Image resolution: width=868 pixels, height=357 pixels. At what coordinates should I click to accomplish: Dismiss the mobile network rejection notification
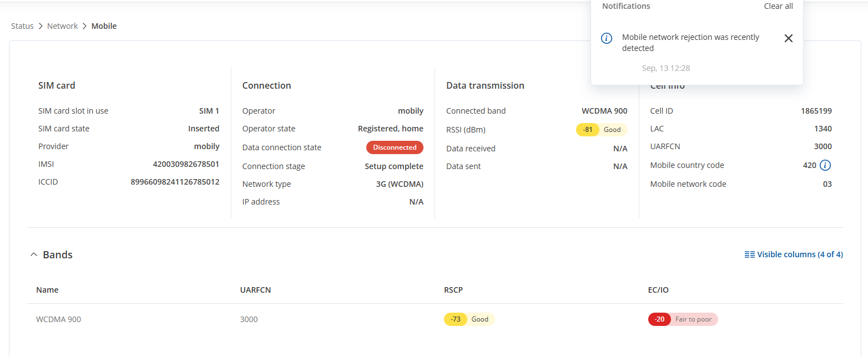788,38
